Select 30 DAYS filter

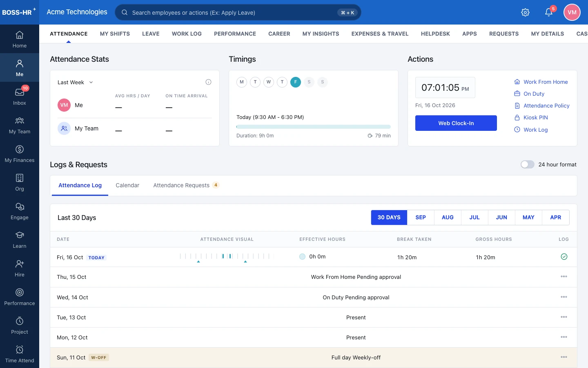(389, 218)
